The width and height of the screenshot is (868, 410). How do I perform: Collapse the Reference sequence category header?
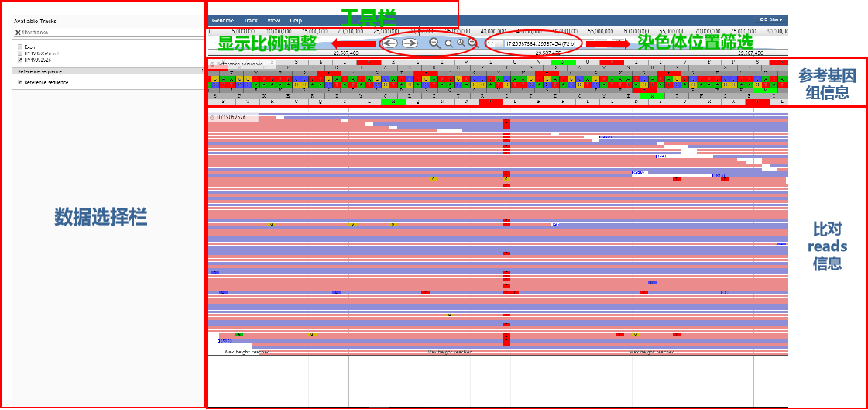[108, 71]
